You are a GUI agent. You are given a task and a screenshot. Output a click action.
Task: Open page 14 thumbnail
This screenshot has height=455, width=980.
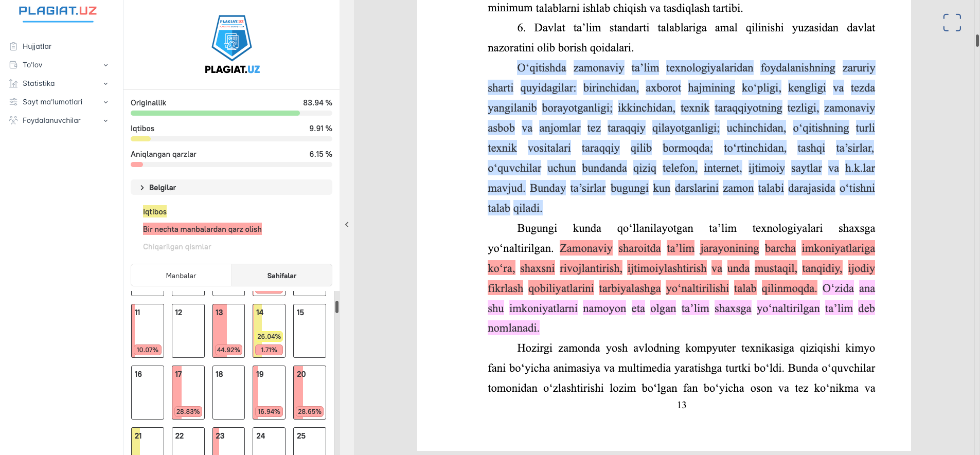click(269, 331)
